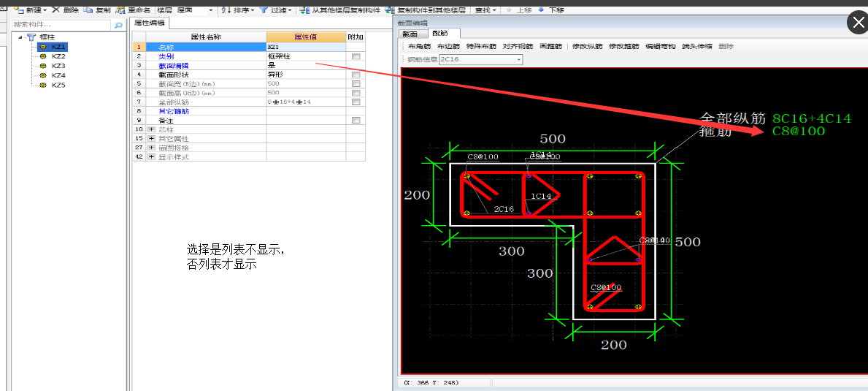Toggle the 附加 checkbox for 类别 row

pyautogui.click(x=356, y=56)
